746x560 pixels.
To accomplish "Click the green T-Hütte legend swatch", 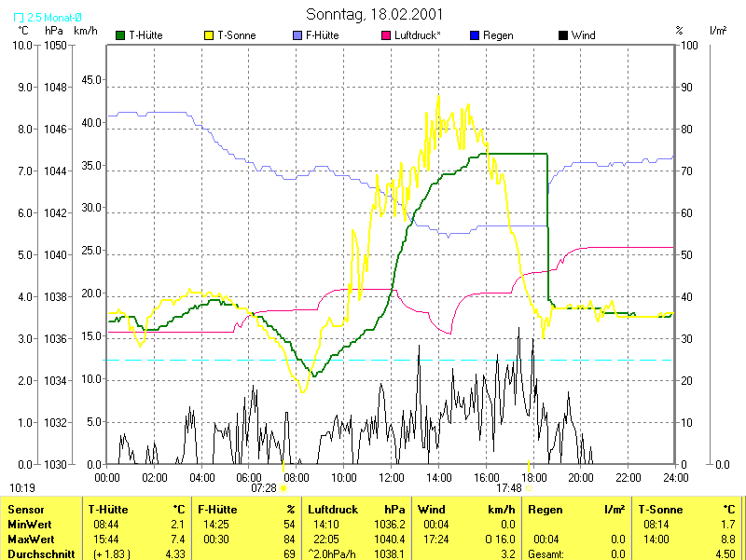I will [x=121, y=35].
